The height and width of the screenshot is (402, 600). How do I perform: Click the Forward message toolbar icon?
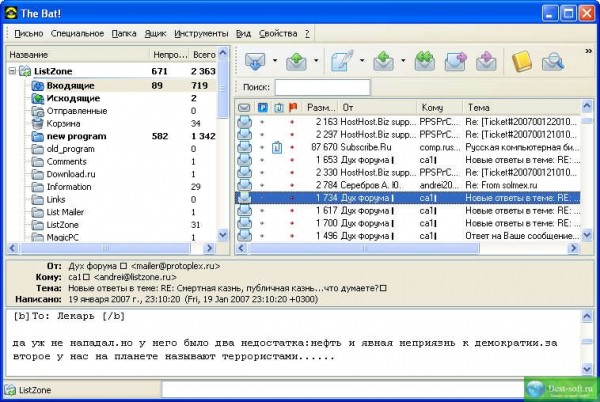pyautogui.click(x=455, y=61)
